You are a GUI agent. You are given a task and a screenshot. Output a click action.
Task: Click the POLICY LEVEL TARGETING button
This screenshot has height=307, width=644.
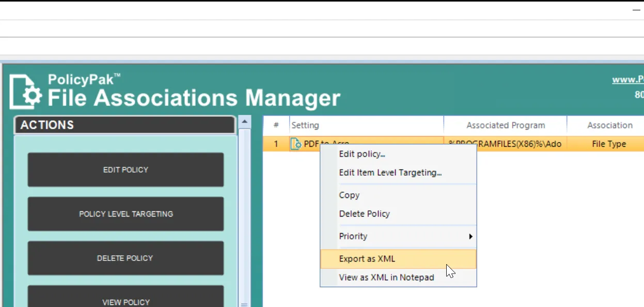[x=125, y=214]
